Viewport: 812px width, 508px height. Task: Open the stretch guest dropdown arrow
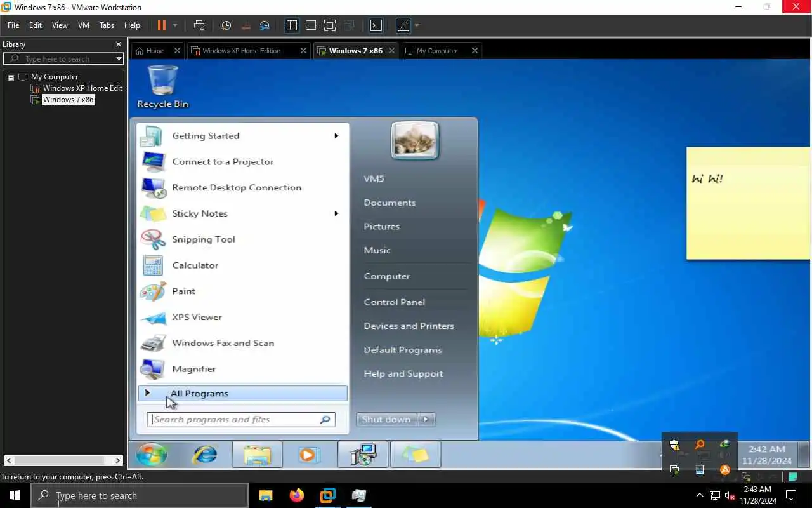click(417, 25)
